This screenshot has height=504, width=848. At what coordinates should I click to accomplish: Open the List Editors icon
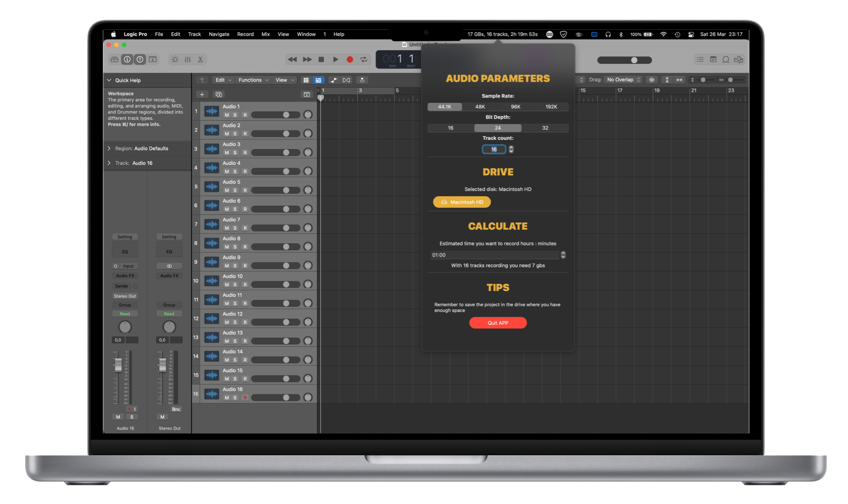(x=700, y=60)
